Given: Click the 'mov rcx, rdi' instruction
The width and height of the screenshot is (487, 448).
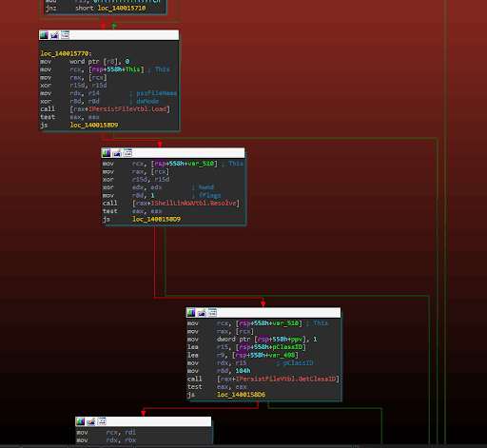Looking at the screenshot, I should [x=107, y=433].
